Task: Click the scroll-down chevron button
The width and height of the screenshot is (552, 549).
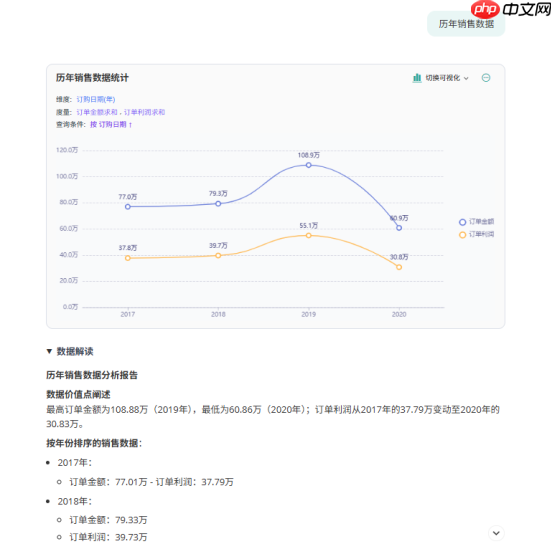Action: tap(496, 533)
